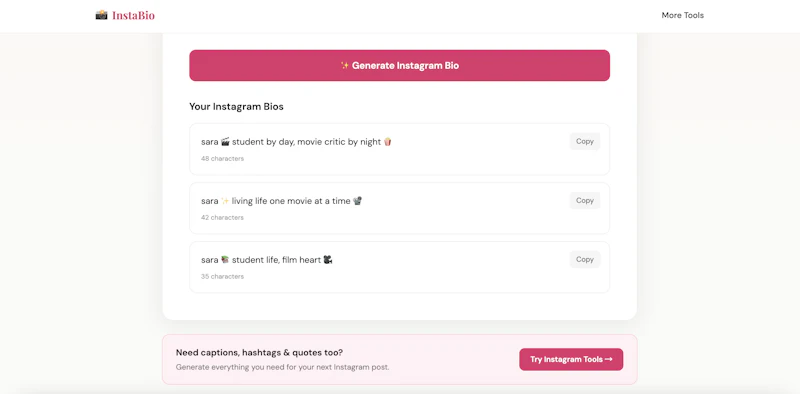The image size is (800, 394).
Task: Click 'Need captions, hashtags & quotes too?' heading
Action: click(259, 353)
